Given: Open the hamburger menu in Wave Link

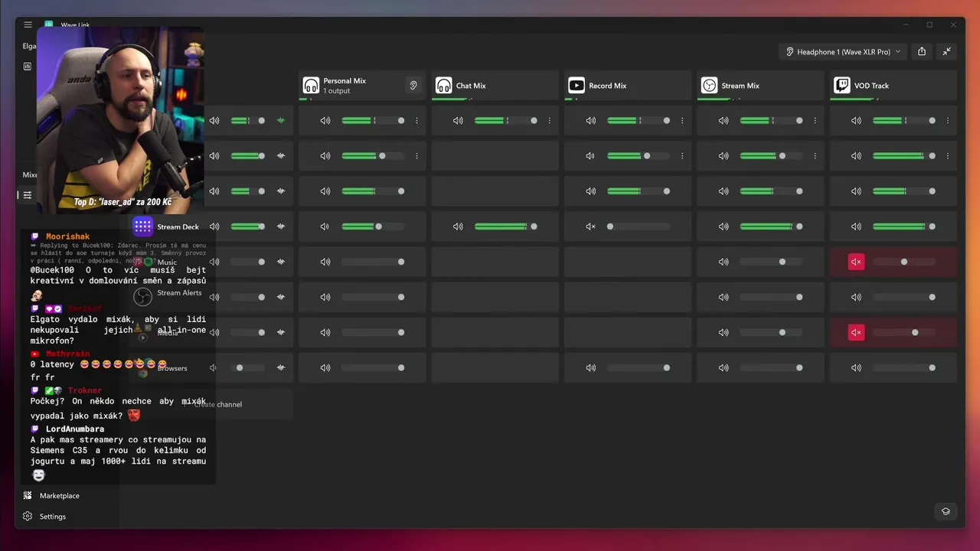Looking at the screenshot, I should click(x=28, y=24).
